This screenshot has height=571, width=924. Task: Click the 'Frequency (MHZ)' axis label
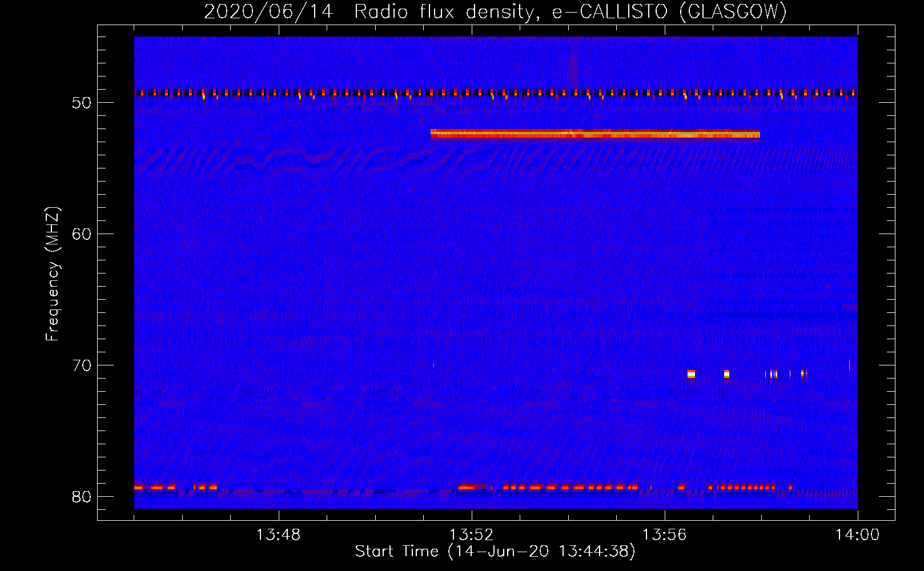(53, 274)
